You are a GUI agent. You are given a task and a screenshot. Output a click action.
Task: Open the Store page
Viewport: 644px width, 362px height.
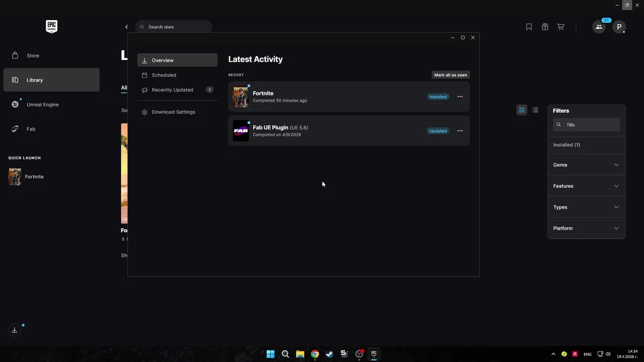51,55
